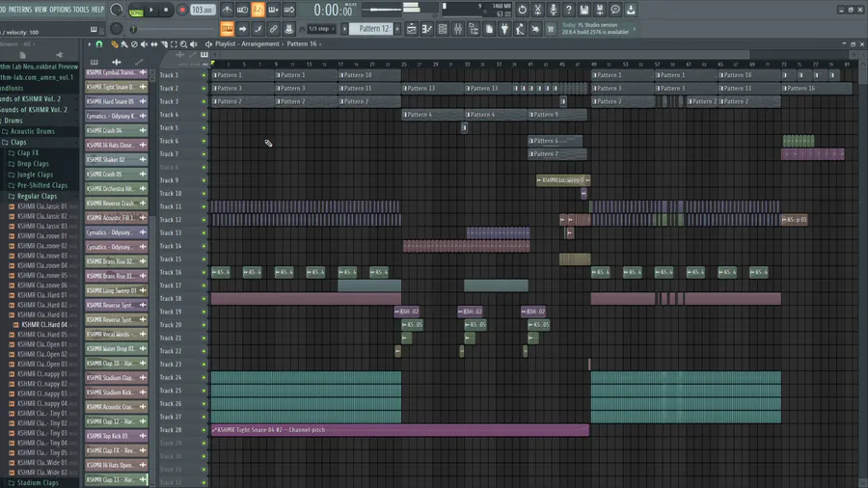868x488 pixels.
Task: Toggle Song/Pattern mode switch
Action: tap(136, 10)
